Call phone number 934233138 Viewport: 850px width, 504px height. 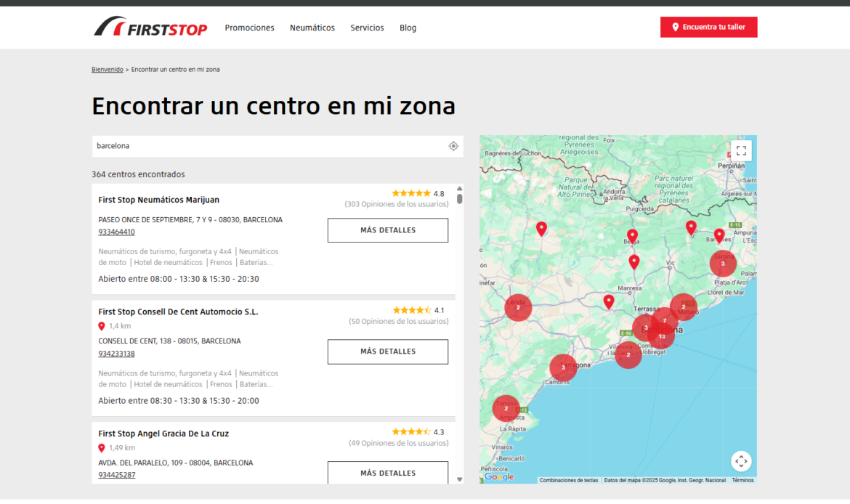pyautogui.click(x=116, y=354)
